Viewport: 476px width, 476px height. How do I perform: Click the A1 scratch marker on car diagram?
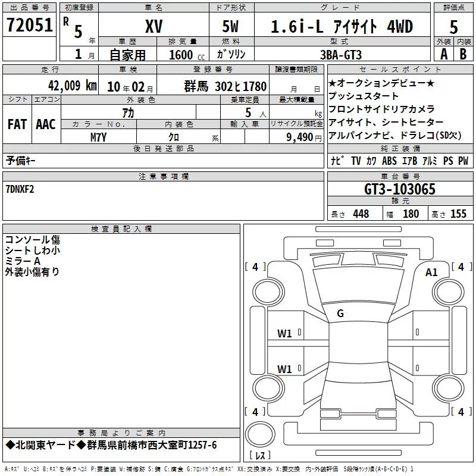click(x=431, y=272)
